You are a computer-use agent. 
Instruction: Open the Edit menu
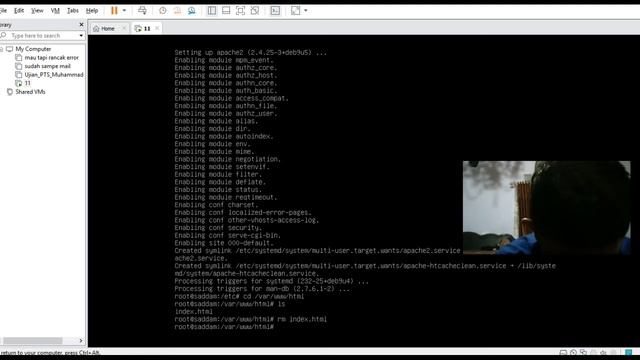(19, 11)
